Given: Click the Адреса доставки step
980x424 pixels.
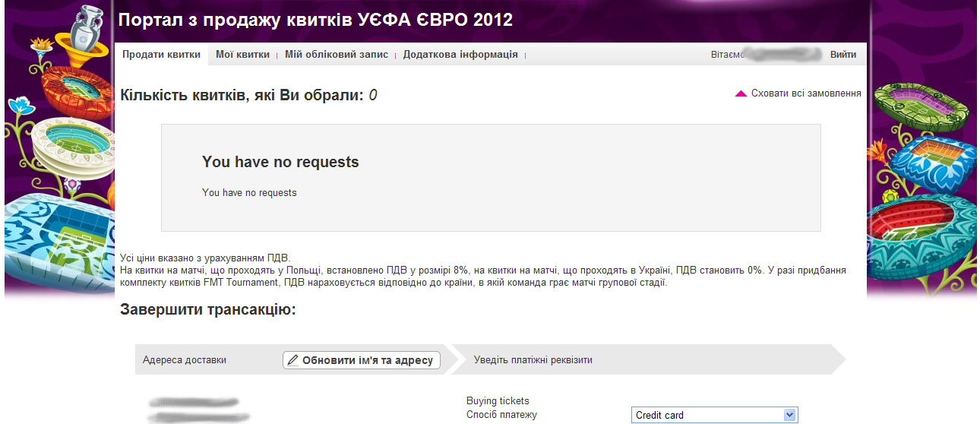Looking at the screenshot, I should pyautogui.click(x=185, y=360).
